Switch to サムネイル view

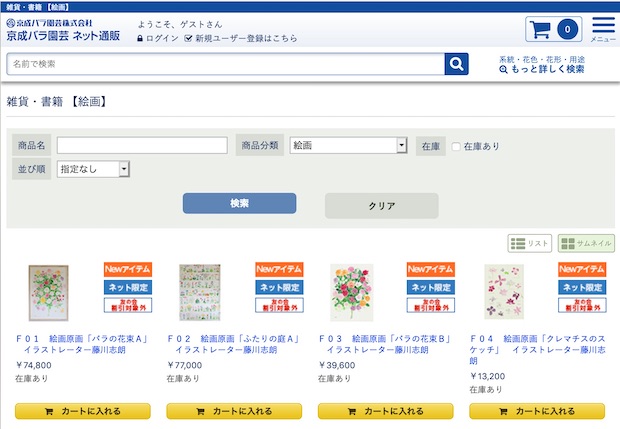point(586,243)
